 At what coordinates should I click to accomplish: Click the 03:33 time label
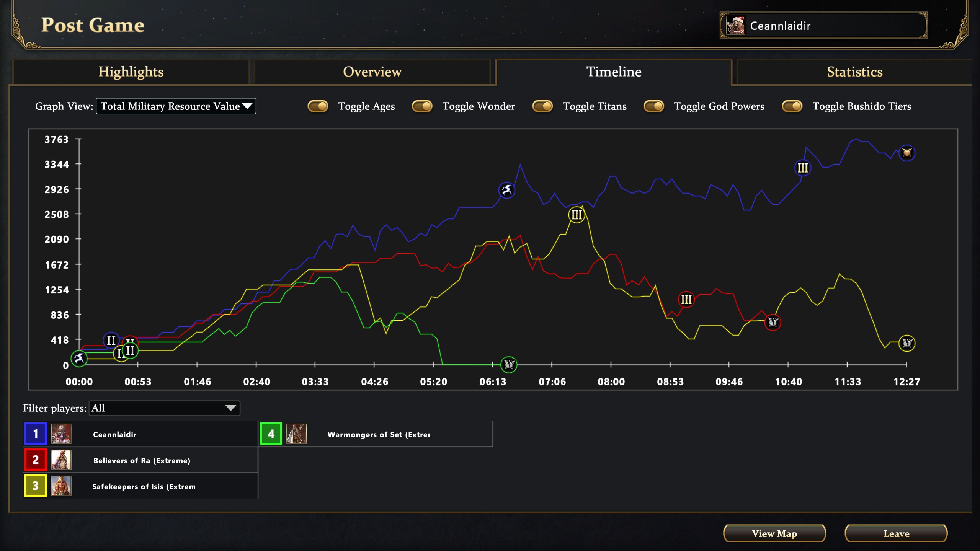[315, 382]
